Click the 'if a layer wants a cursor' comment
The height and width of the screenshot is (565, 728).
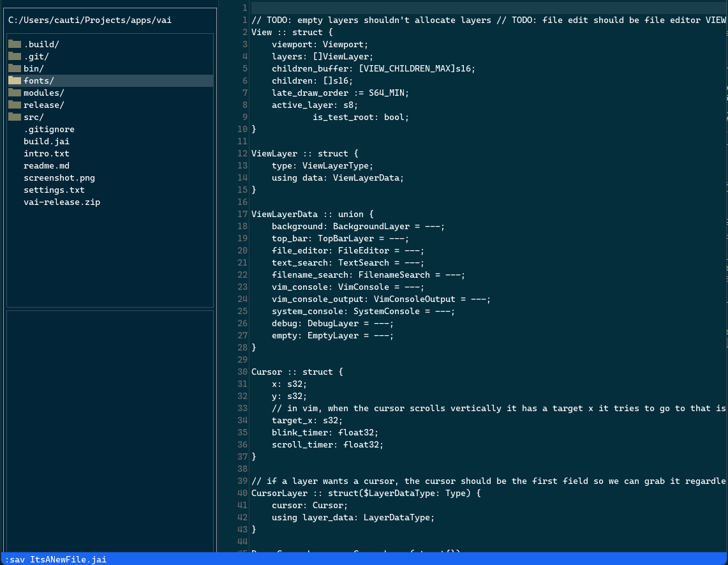489,481
